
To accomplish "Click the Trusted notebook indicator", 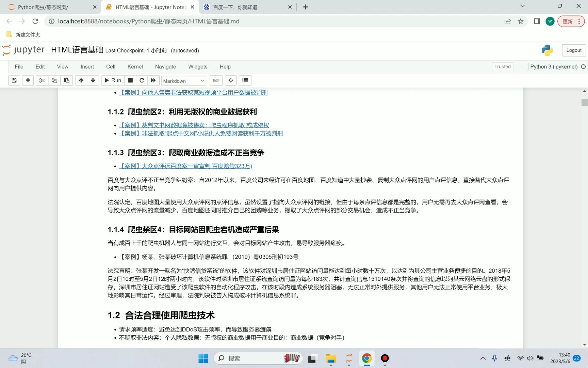I will click(502, 67).
